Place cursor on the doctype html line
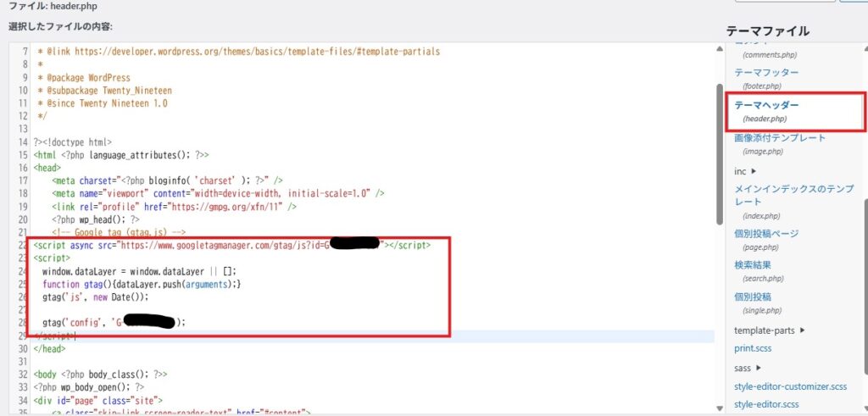 point(73,141)
